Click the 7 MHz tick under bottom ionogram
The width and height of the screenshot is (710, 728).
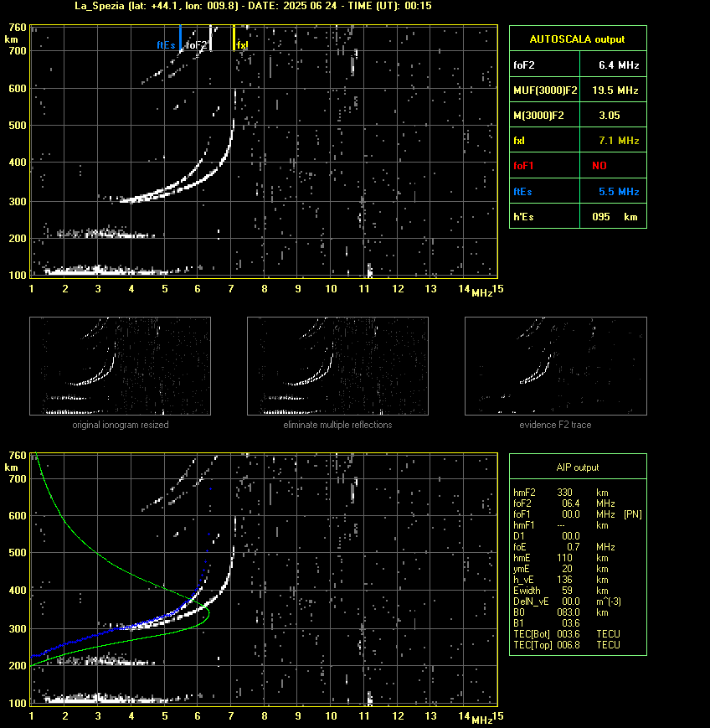click(230, 716)
